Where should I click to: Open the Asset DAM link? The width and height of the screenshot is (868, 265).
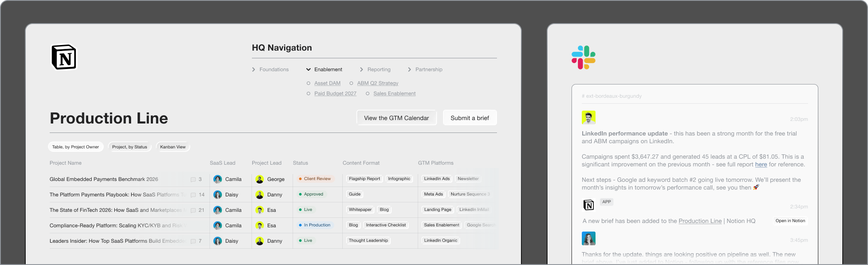point(327,83)
